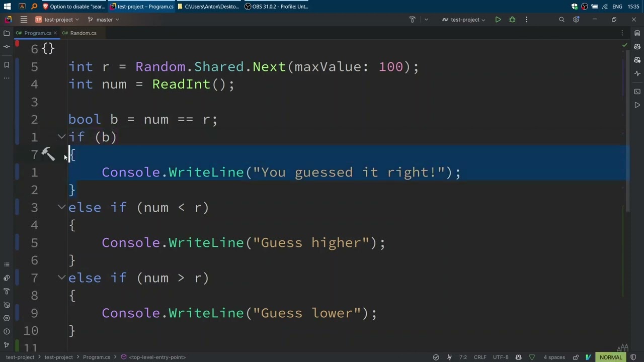The height and width of the screenshot is (362, 644).
Task: Click the top-level-entry-point breadcrumb
Action: [153, 357]
